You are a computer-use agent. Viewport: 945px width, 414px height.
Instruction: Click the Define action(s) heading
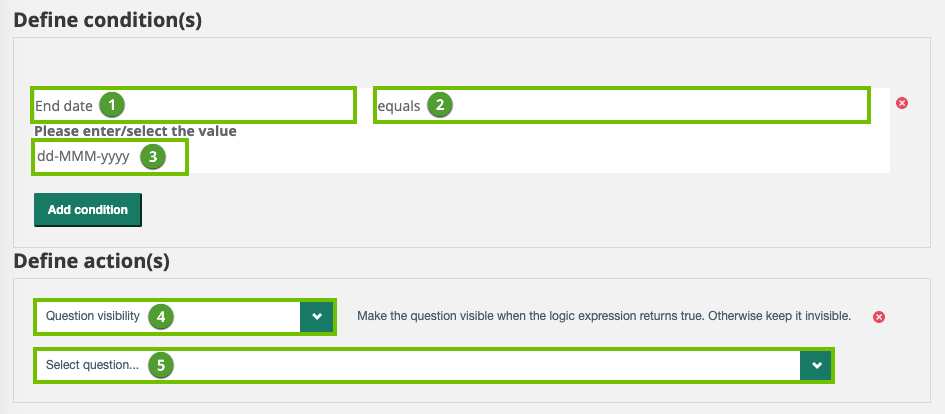[92, 262]
